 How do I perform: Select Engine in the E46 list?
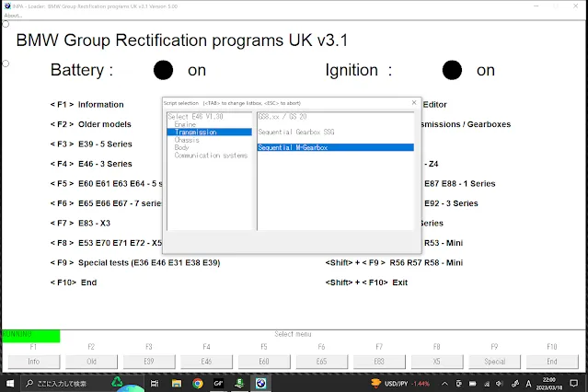[185, 124]
